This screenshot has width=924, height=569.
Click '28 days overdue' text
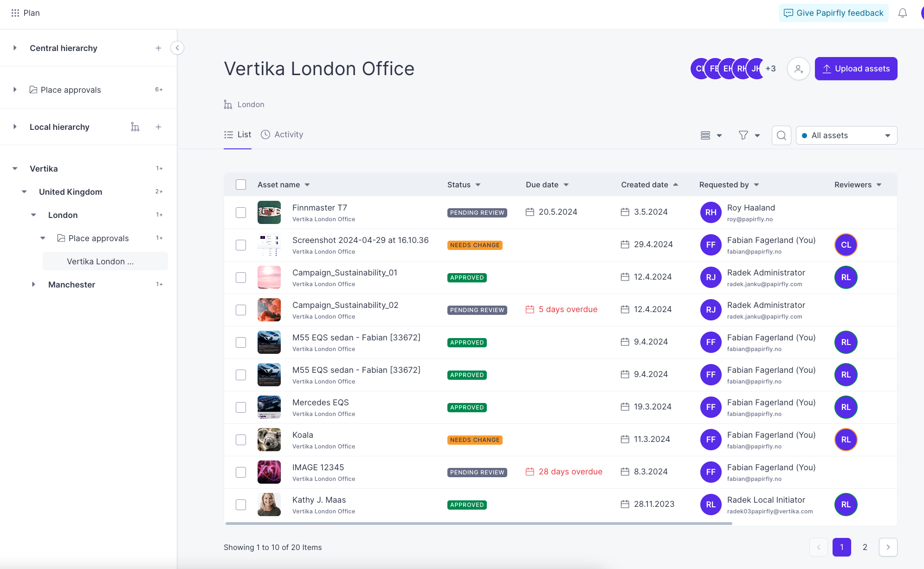(570, 472)
